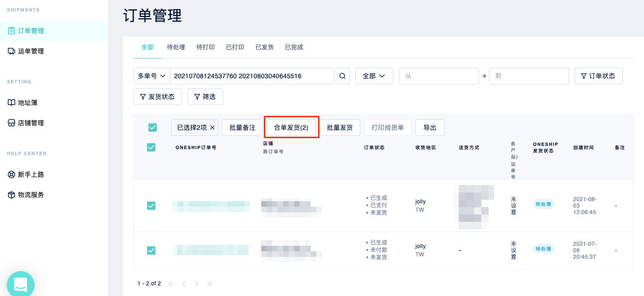Click the 打印捡货单 button
This screenshot has width=644, height=296.
point(388,128)
